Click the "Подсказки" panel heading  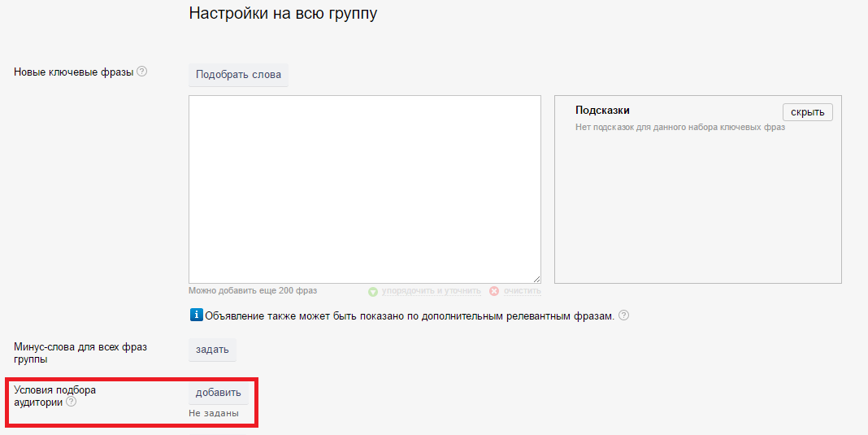pos(602,111)
